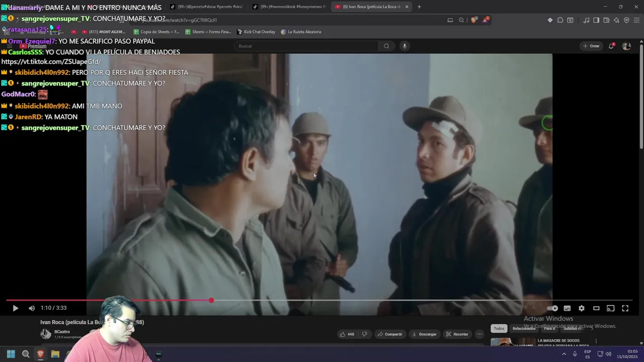Submit search with the magnifier button
The height and width of the screenshot is (362, 644).
pyautogui.click(x=386, y=46)
